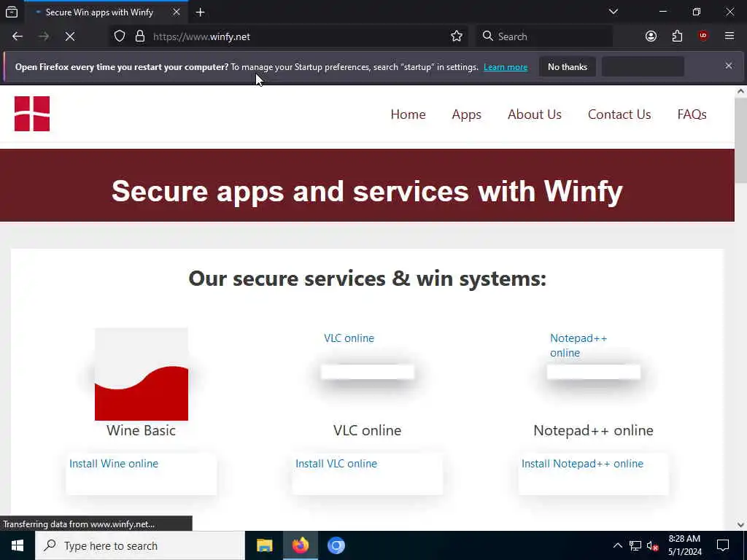Open the Firefox account icon
747x560 pixels.
tap(651, 36)
